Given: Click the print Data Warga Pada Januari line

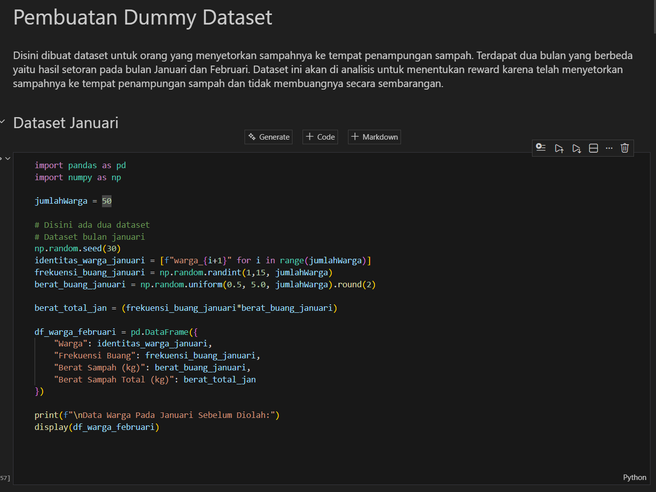Looking at the screenshot, I should point(157,415).
